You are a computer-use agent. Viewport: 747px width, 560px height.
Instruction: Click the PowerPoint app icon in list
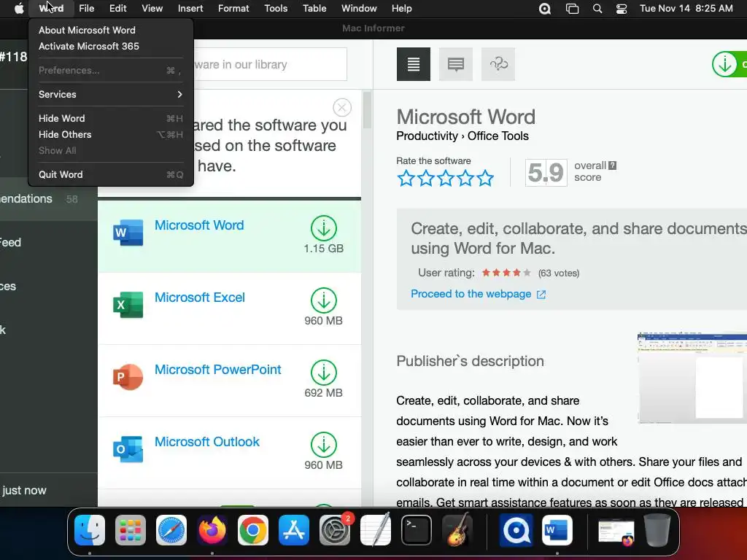128,377
